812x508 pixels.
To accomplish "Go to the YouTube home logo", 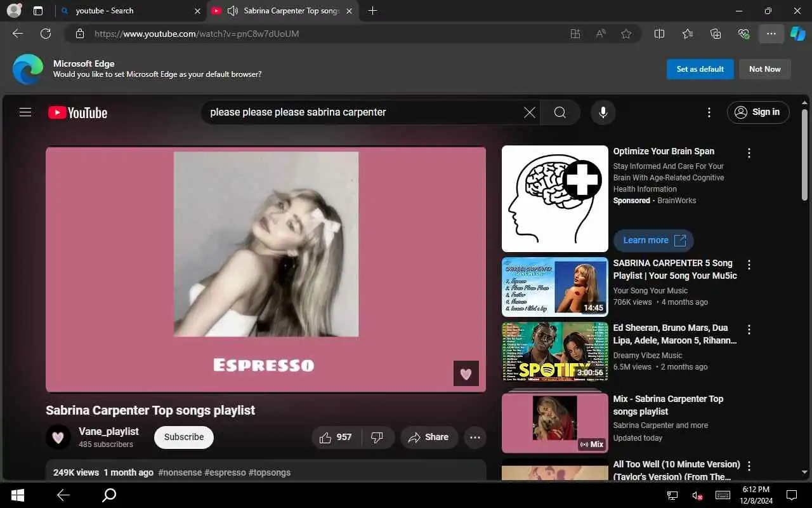I will coord(77,112).
